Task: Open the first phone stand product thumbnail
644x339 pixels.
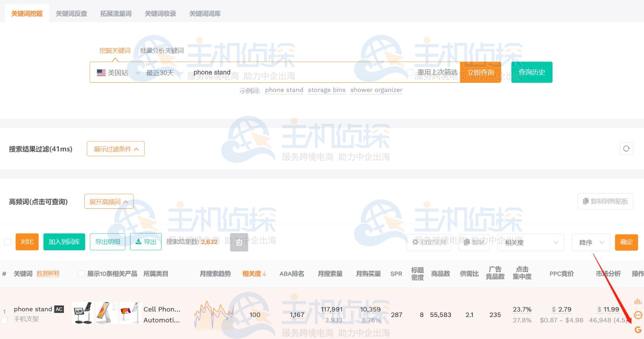Action: [x=83, y=313]
